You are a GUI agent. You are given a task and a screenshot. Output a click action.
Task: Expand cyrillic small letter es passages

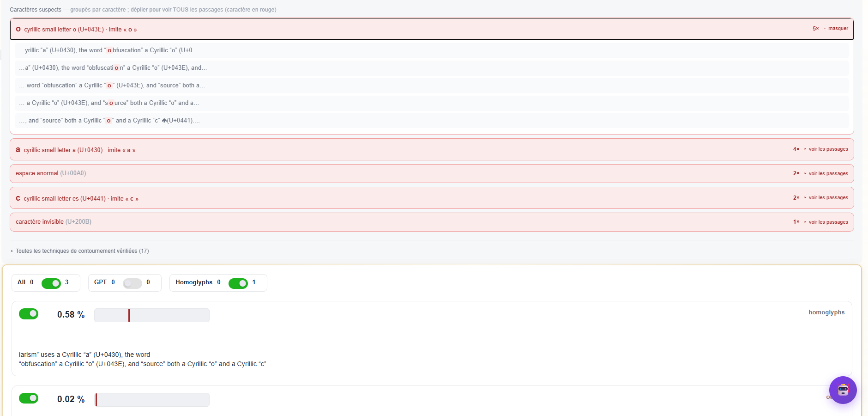coord(826,198)
